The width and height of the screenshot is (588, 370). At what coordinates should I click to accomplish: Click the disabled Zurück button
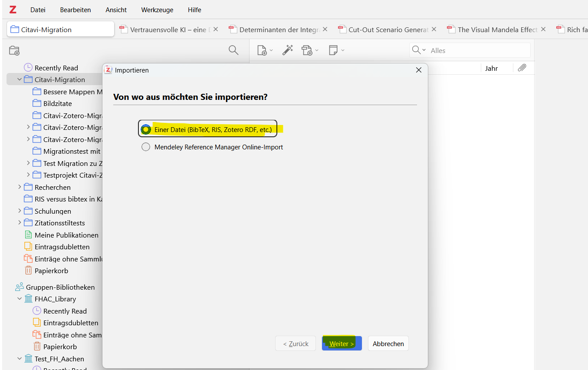(296, 344)
